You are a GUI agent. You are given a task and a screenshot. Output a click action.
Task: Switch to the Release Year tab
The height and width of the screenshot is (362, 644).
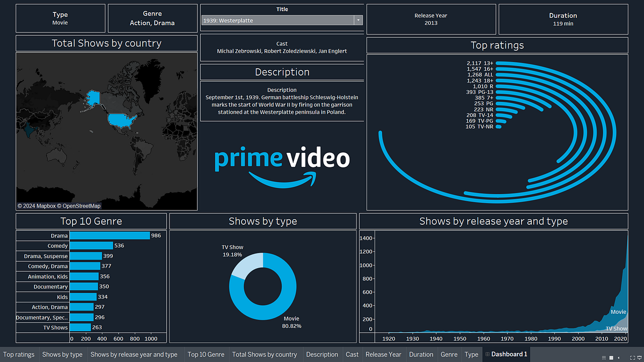(383, 354)
